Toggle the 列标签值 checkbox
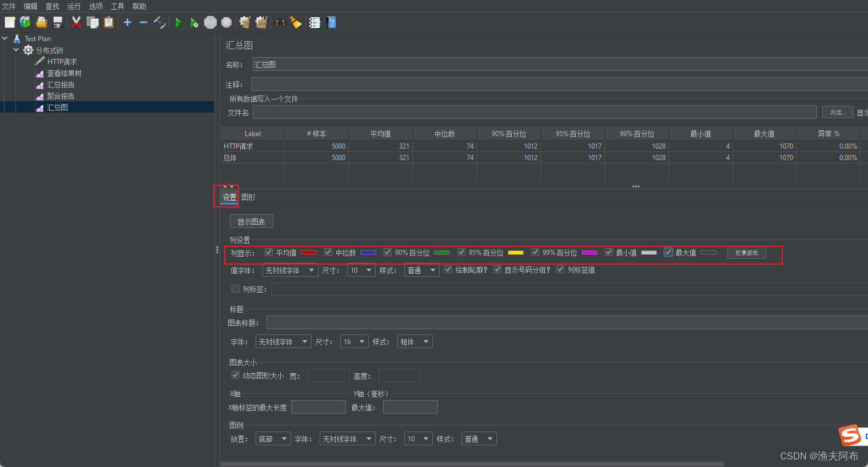868x467 pixels. coord(560,269)
